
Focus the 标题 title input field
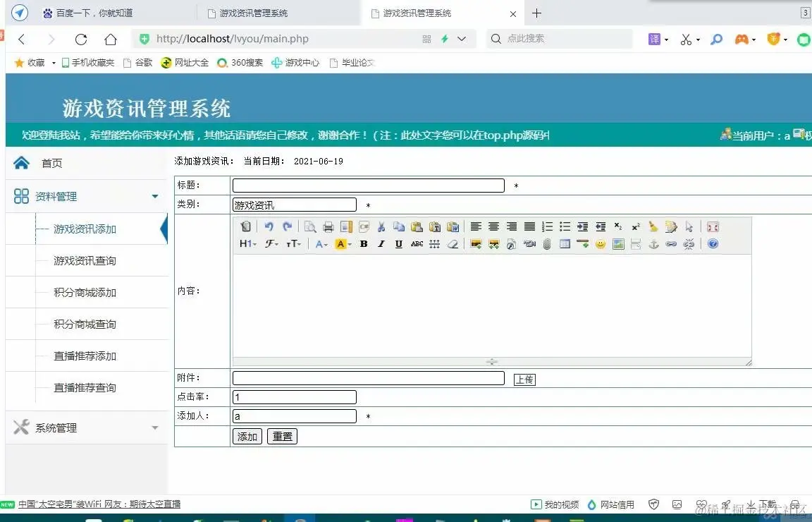[369, 185]
